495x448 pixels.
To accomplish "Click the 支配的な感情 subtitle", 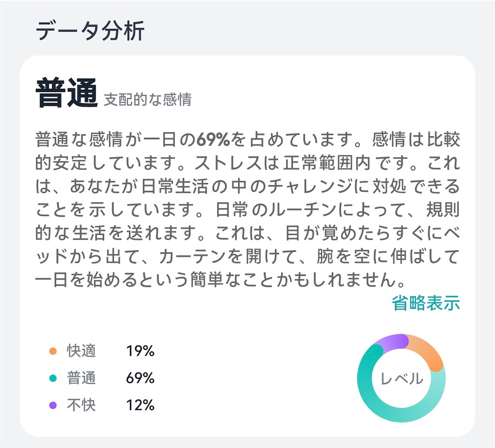I will coord(147,100).
